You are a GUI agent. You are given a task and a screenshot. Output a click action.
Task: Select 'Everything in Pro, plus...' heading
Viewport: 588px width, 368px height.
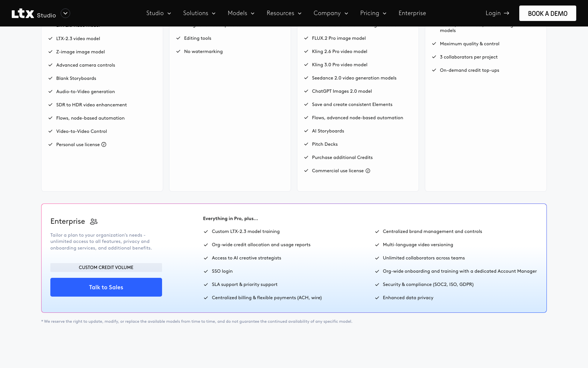[230, 219]
